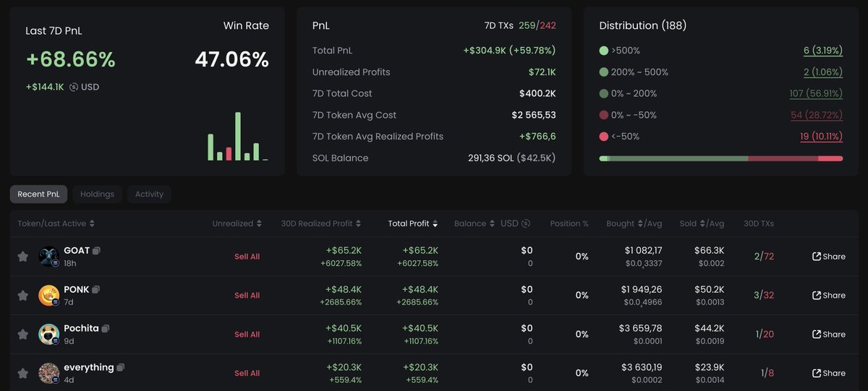Click the Share icon for GOAT
This screenshot has width=868, height=391.
pyautogui.click(x=817, y=257)
